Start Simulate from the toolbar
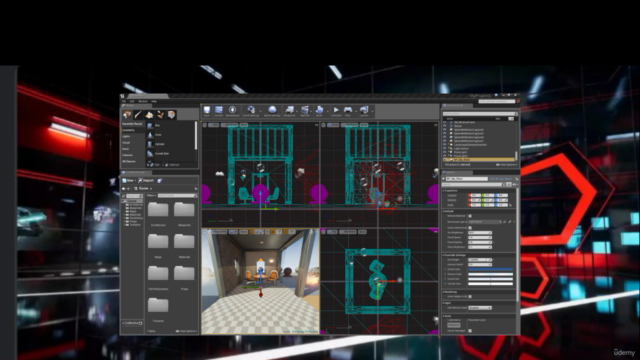The image size is (640, 360). (x=336, y=111)
